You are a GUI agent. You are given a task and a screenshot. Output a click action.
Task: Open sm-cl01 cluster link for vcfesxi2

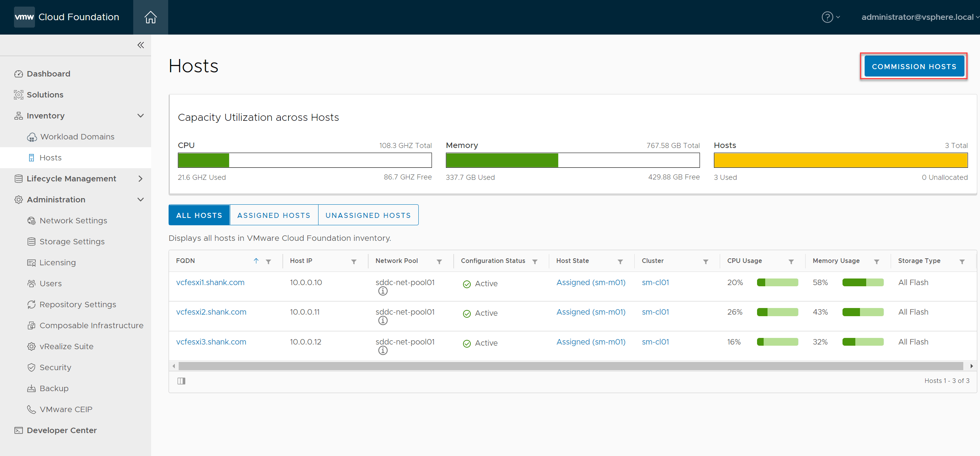[x=655, y=312]
